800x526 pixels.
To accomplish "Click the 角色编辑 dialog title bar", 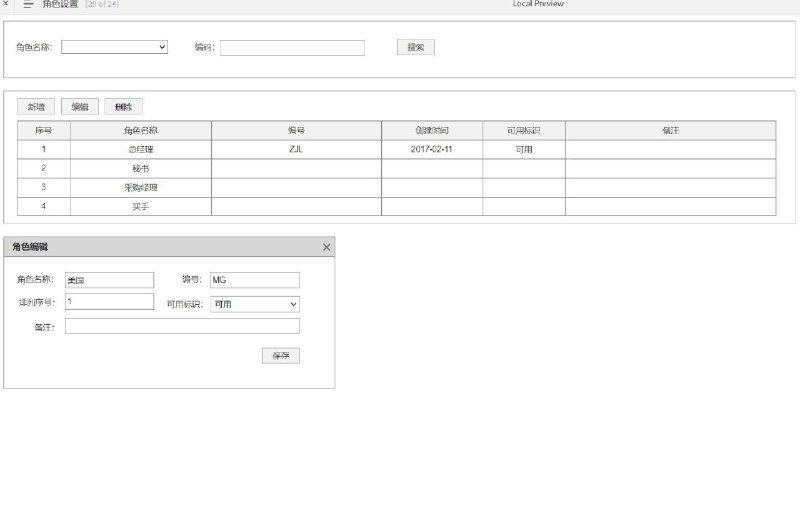I will 169,247.
